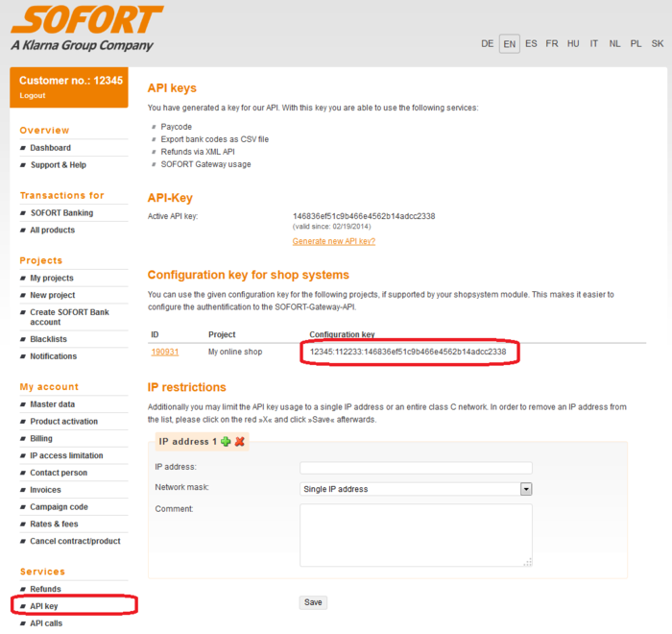Open New project page
This screenshot has width=672, height=634.
(x=52, y=295)
